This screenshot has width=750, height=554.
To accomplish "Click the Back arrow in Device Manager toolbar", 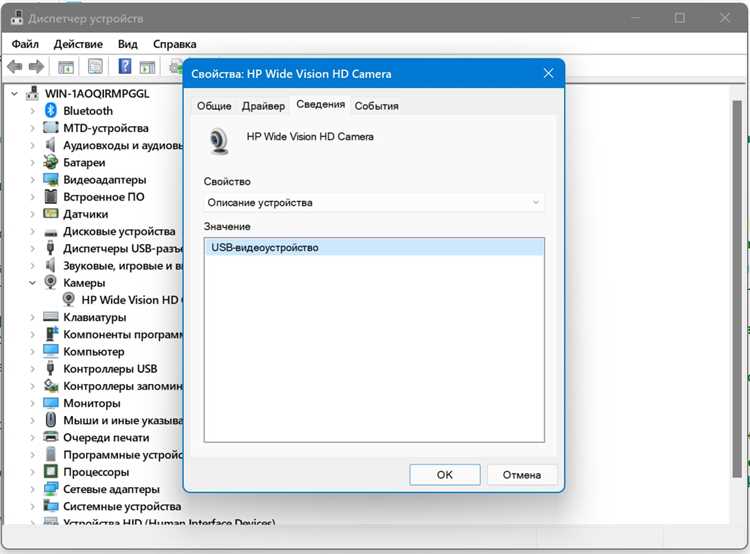I will pyautogui.click(x=14, y=66).
